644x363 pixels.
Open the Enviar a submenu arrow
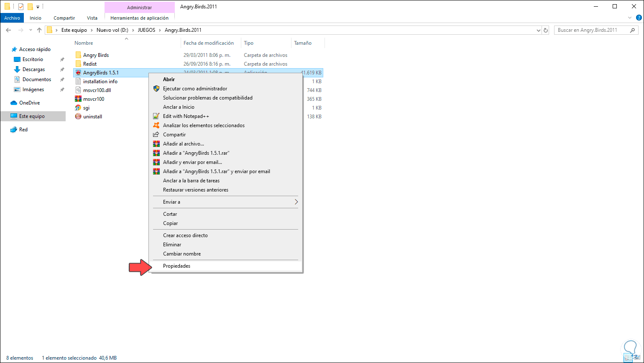pyautogui.click(x=296, y=202)
